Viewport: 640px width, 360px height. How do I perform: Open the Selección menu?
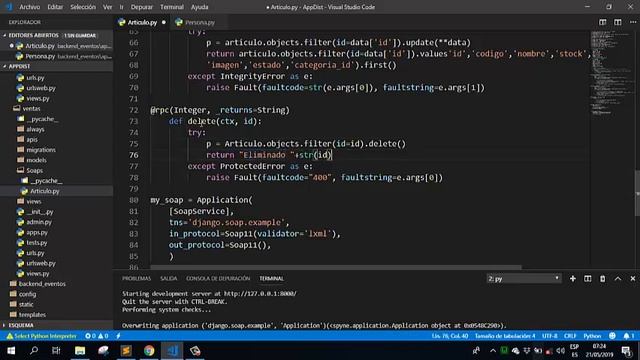point(83,7)
